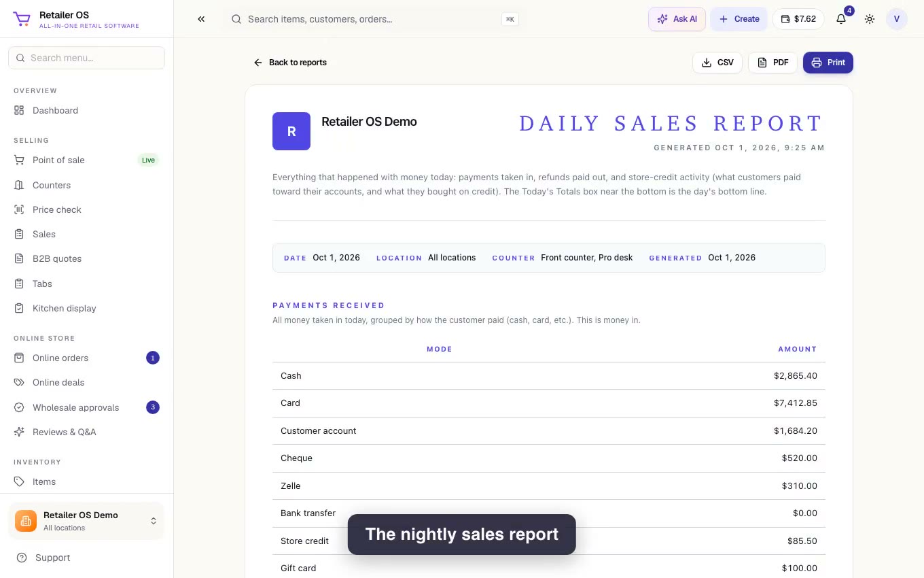The width and height of the screenshot is (924, 578).
Task: Open the $7.62 wallet balance
Action: pyautogui.click(x=798, y=19)
